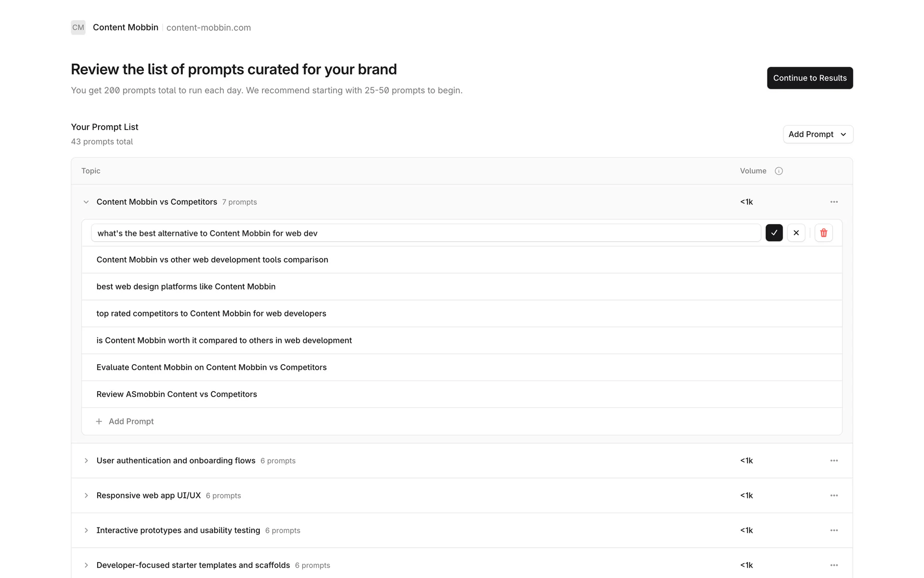Confirm prompt edit with checkmark icon
This screenshot has width=924, height=578.
click(774, 233)
